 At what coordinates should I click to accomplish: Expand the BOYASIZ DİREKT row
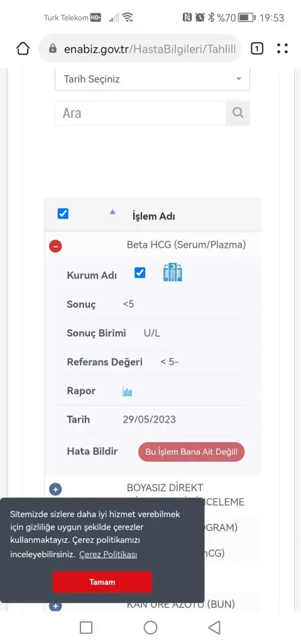[x=55, y=489]
